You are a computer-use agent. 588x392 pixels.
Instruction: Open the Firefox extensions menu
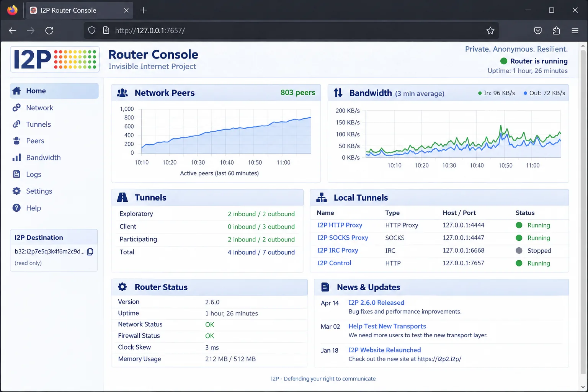[x=556, y=31]
